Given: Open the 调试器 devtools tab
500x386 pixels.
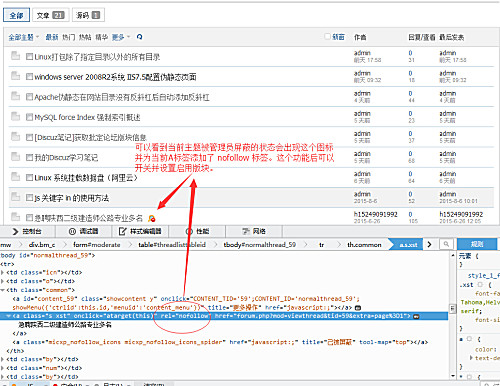Looking at the screenshot, I should point(83,231).
